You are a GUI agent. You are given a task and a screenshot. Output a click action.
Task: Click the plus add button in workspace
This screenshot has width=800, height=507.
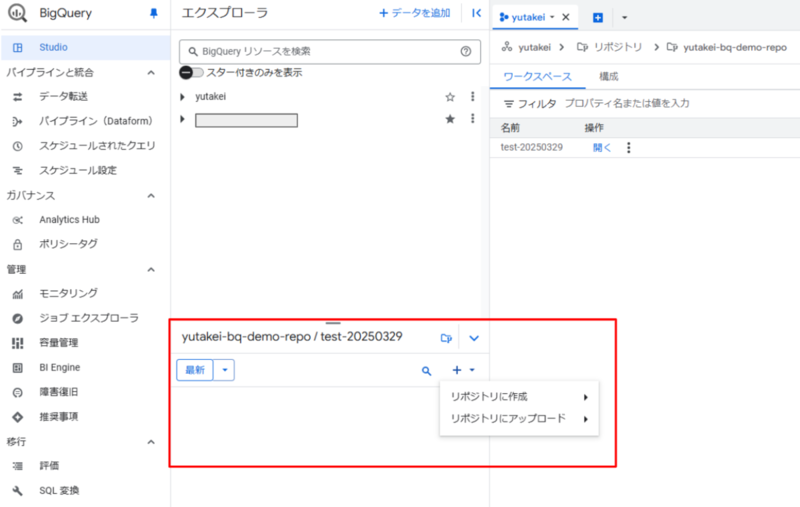[457, 370]
